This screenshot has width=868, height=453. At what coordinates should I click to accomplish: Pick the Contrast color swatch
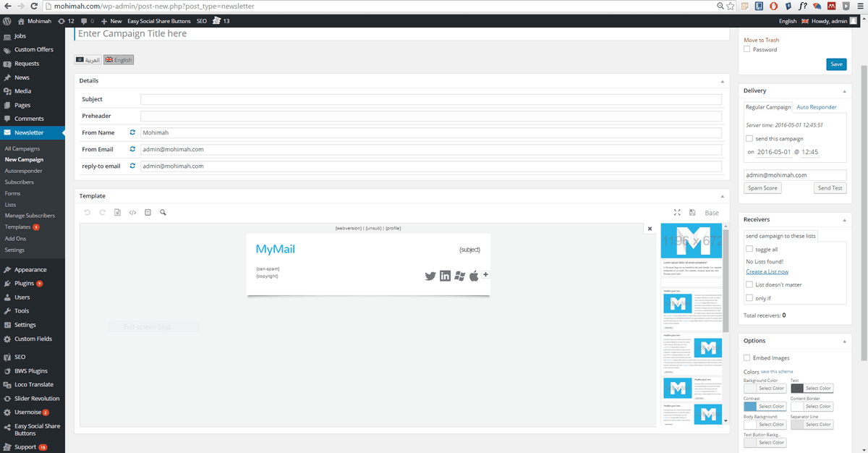tap(750, 406)
